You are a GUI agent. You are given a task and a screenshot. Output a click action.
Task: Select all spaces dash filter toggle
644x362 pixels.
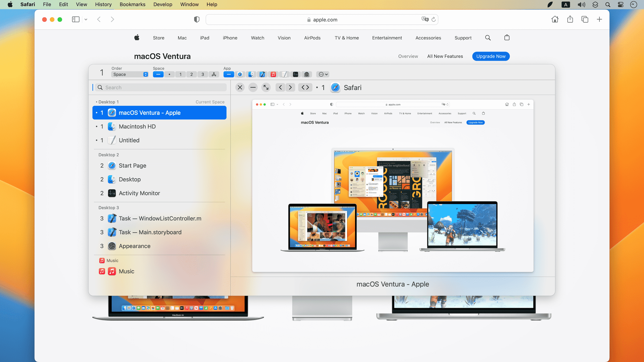[158, 74]
